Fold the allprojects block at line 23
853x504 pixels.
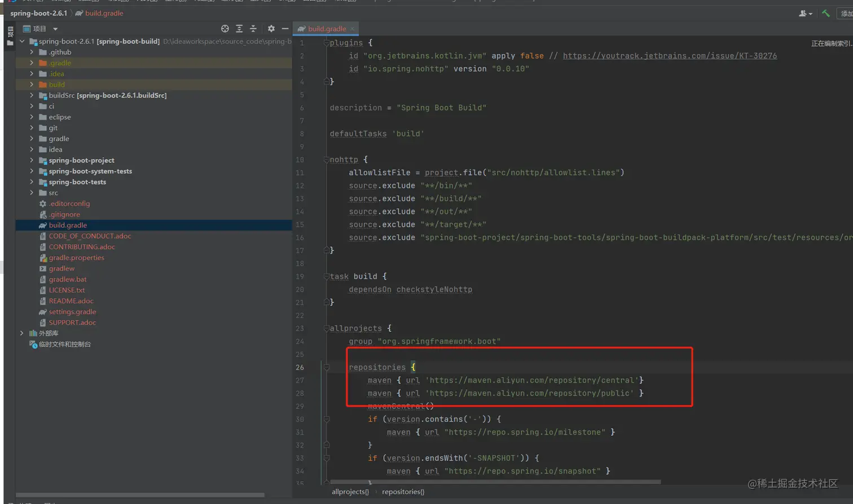[326, 328]
